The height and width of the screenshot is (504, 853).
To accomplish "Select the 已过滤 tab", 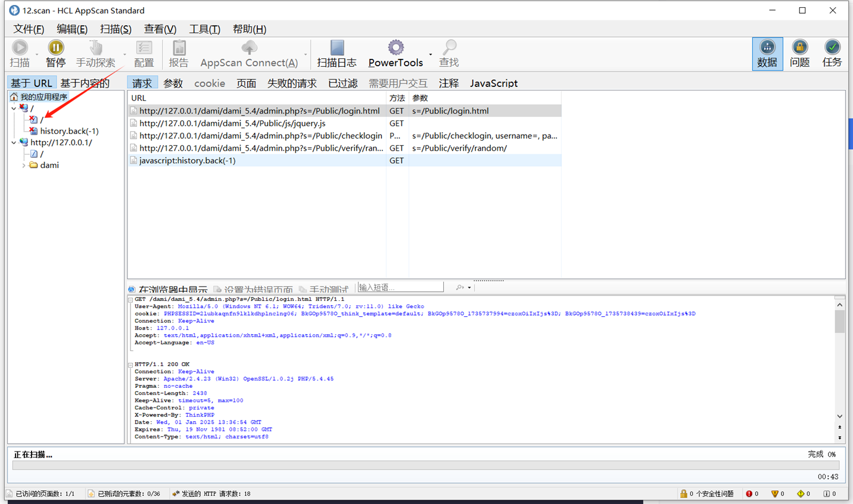I will (x=343, y=83).
